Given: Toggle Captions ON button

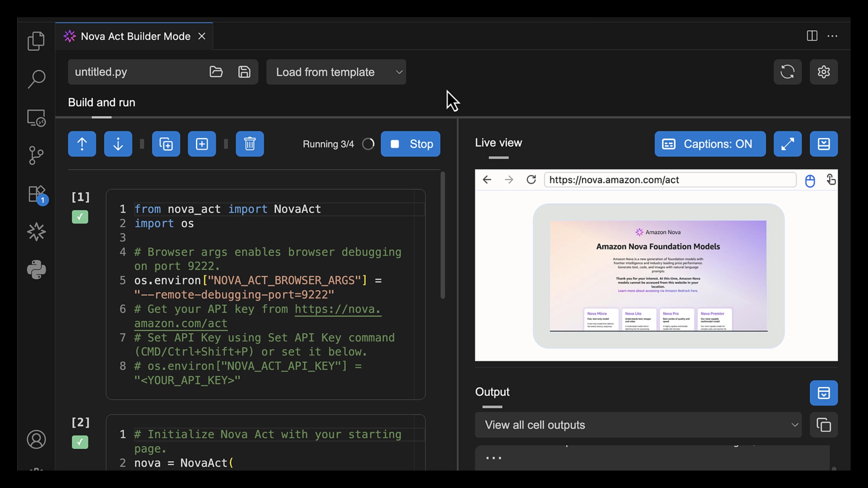Looking at the screenshot, I should pos(710,144).
